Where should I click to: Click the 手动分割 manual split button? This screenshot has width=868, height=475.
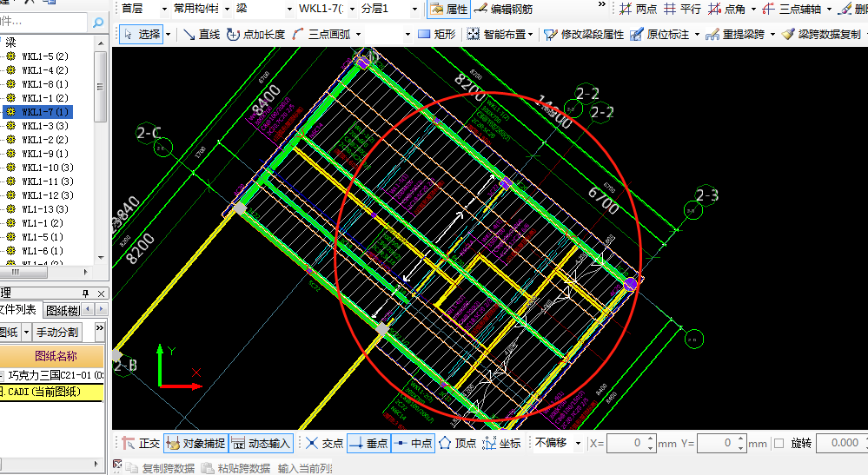click(57, 333)
